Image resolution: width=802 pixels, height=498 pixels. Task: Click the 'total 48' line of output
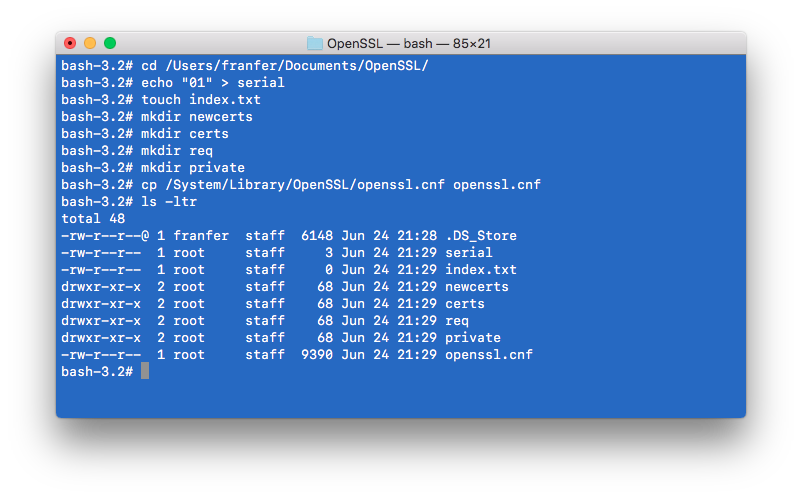pos(93,219)
